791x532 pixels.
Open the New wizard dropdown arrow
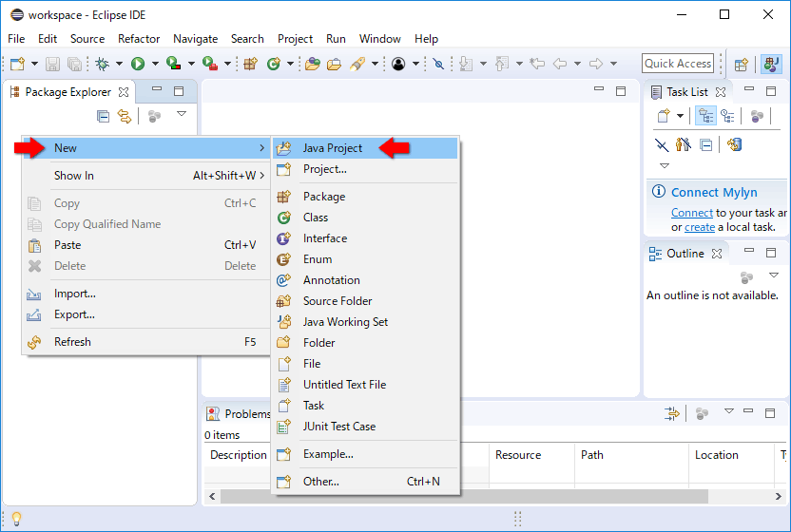click(34, 64)
